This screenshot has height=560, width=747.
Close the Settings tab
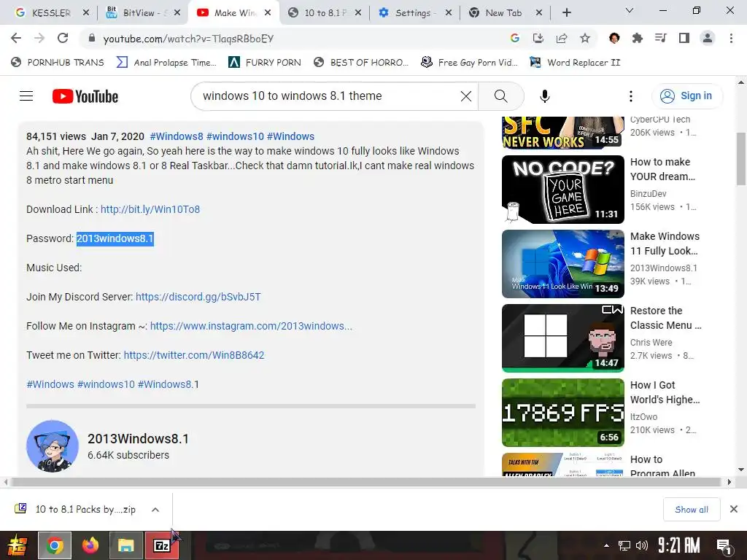(x=449, y=13)
